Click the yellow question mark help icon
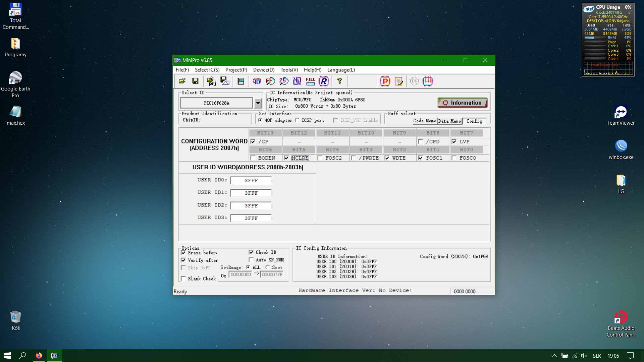The image size is (644, 362). [x=339, y=81]
